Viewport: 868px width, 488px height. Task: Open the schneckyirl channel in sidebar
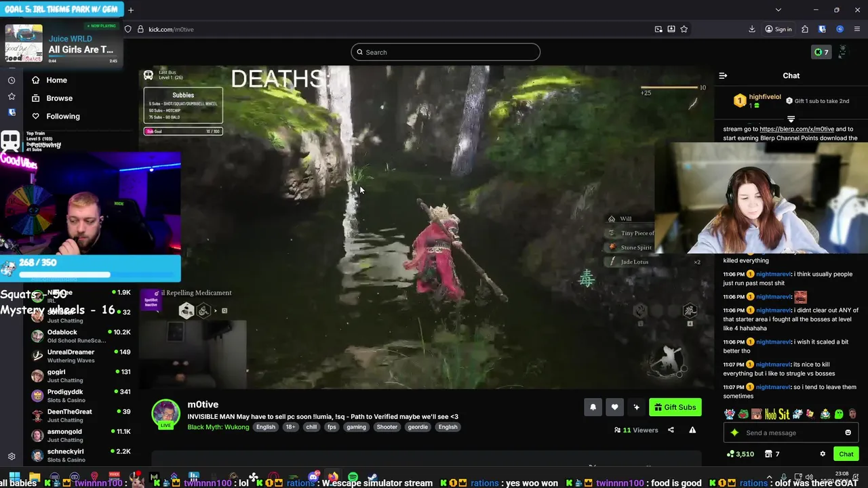click(80, 455)
